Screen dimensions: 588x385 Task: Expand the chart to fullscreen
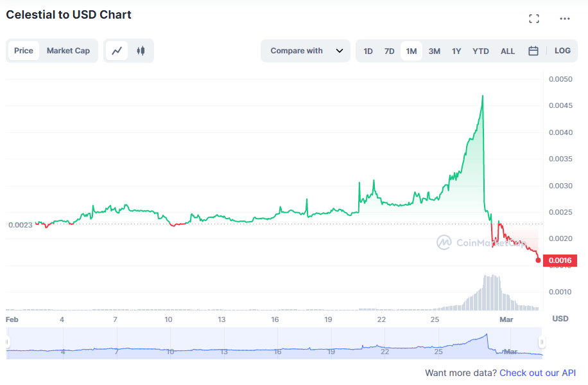pyautogui.click(x=533, y=18)
